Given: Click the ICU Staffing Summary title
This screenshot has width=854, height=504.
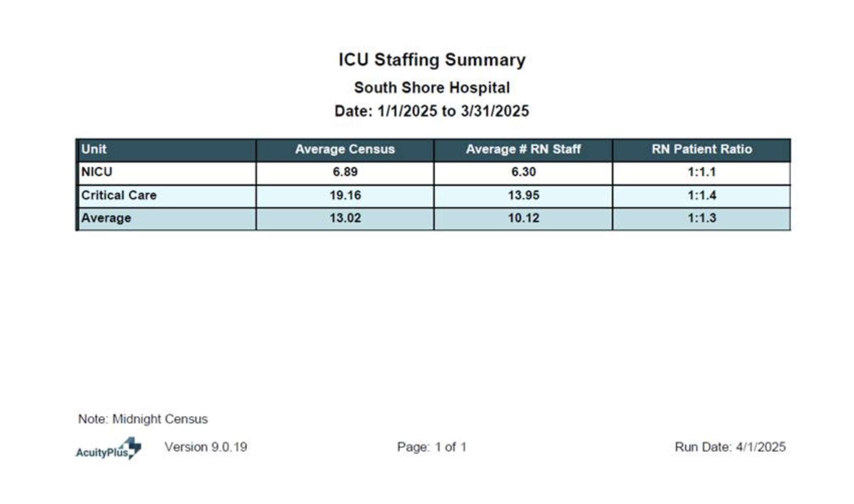Looking at the screenshot, I should click(432, 60).
